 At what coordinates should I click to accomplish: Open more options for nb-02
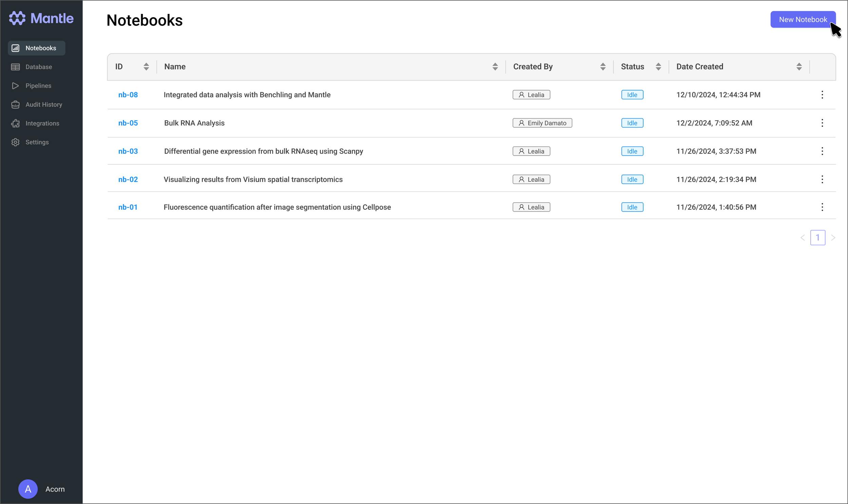822,179
